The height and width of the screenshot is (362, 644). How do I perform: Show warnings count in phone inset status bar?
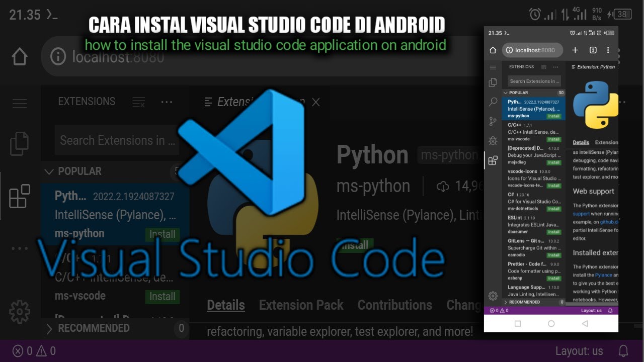coord(504,311)
